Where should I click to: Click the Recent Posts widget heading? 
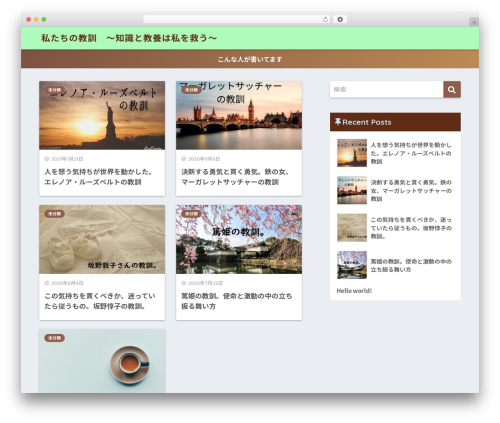pos(395,122)
